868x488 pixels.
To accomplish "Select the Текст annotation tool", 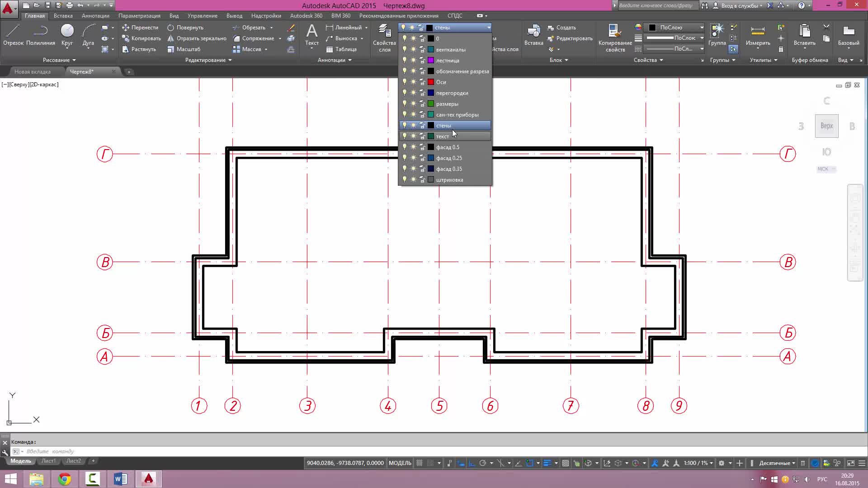I will point(311,35).
